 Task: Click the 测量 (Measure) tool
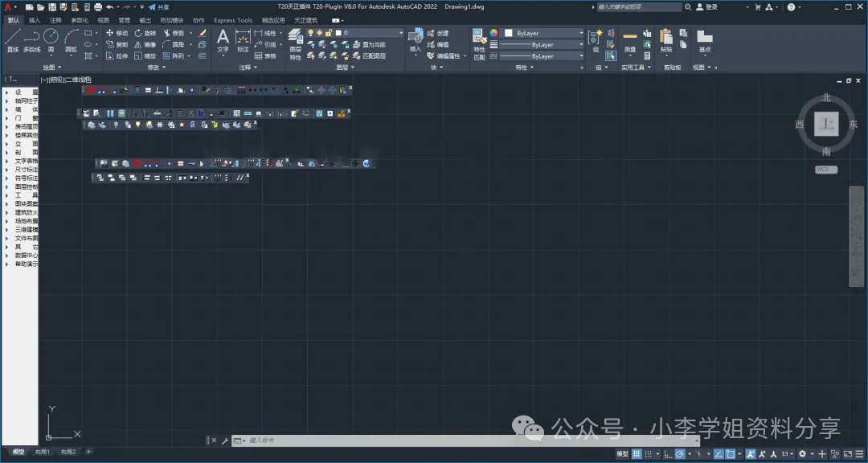[630, 41]
